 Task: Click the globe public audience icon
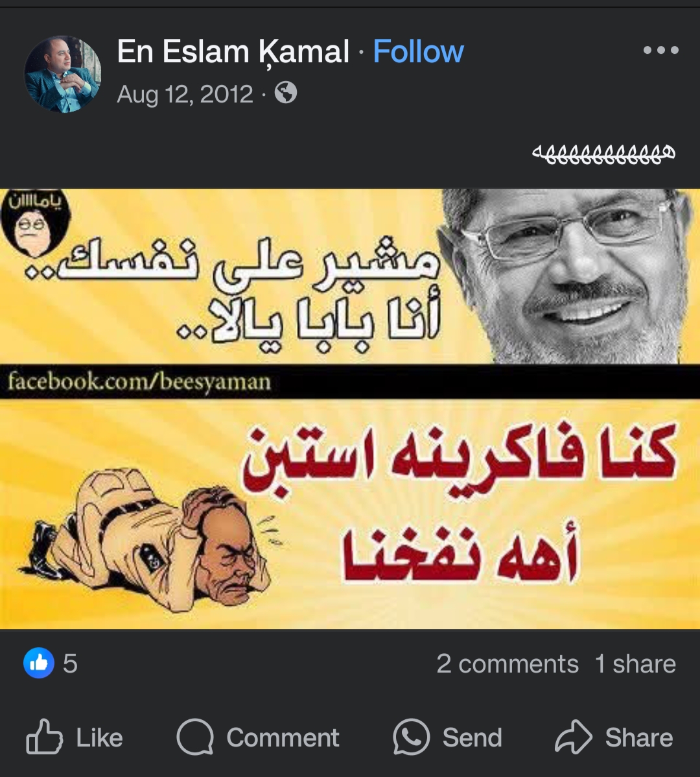tap(286, 93)
